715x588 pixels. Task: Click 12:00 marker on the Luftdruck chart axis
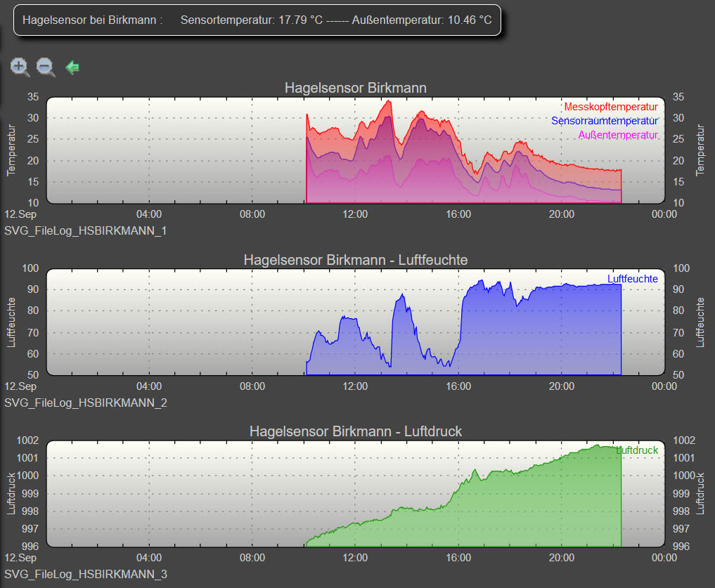point(355,558)
